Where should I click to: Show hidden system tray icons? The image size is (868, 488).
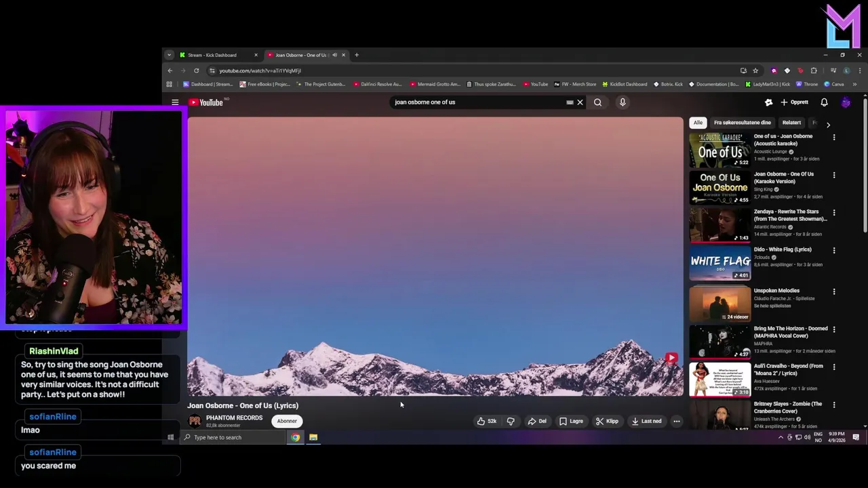pyautogui.click(x=780, y=437)
